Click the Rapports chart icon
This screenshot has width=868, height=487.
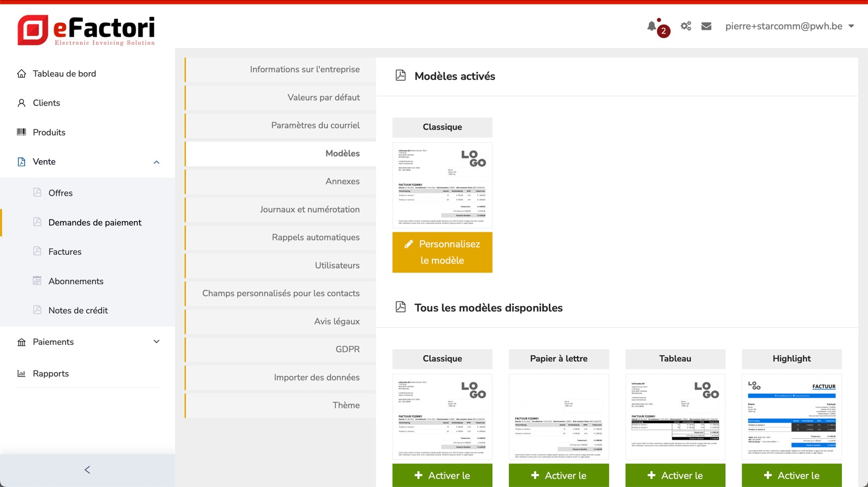point(21,374)
